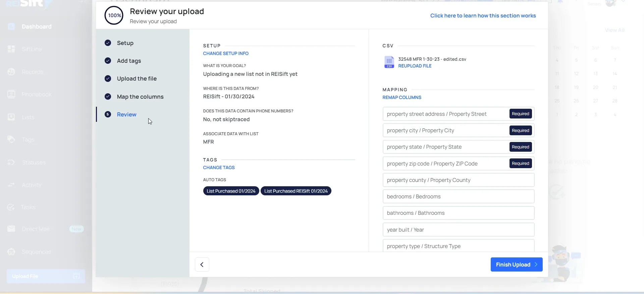Click bathrooms / Bathrooms mapping row
The width and height of the screenshot is (644, 294).
459,213
